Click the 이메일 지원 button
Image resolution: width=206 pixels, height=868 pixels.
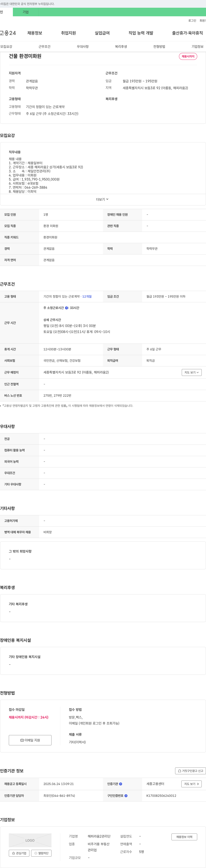coord(30,740)
